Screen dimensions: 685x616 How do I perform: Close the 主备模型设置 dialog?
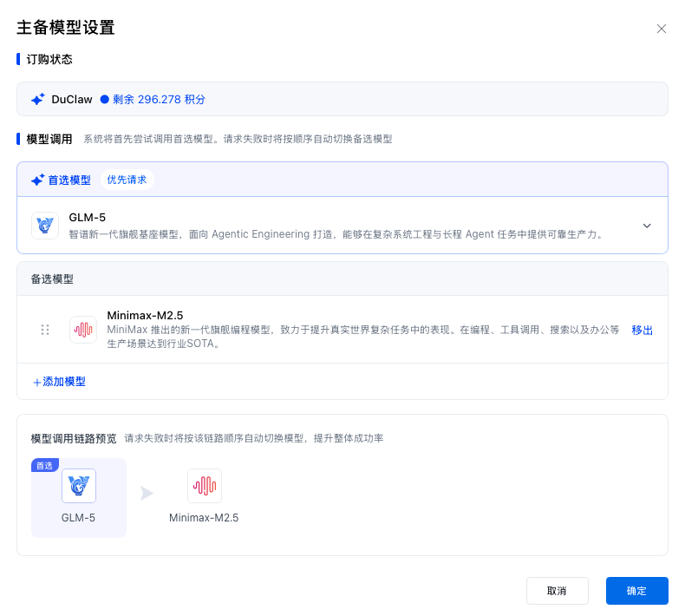point(662,29)
